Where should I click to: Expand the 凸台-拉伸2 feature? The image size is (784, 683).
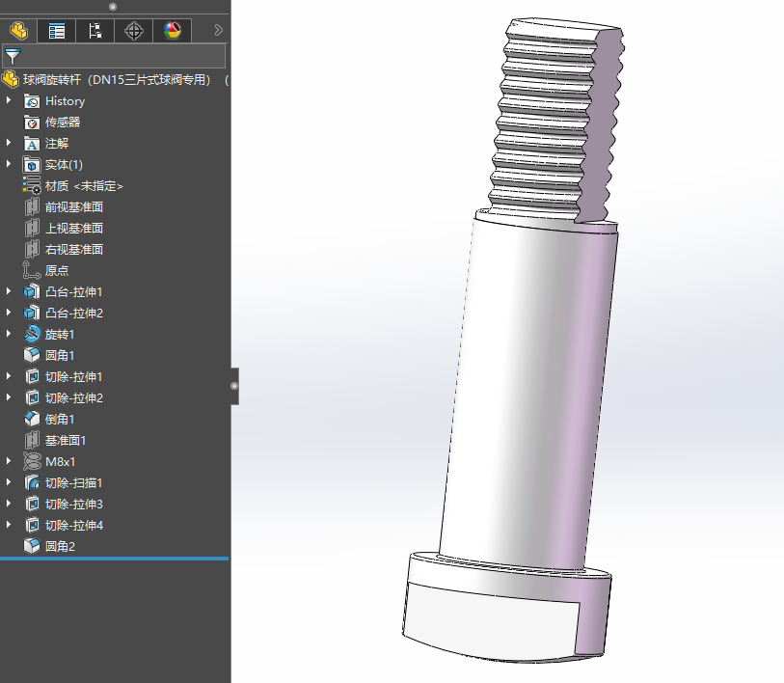[x=9, y=313]
